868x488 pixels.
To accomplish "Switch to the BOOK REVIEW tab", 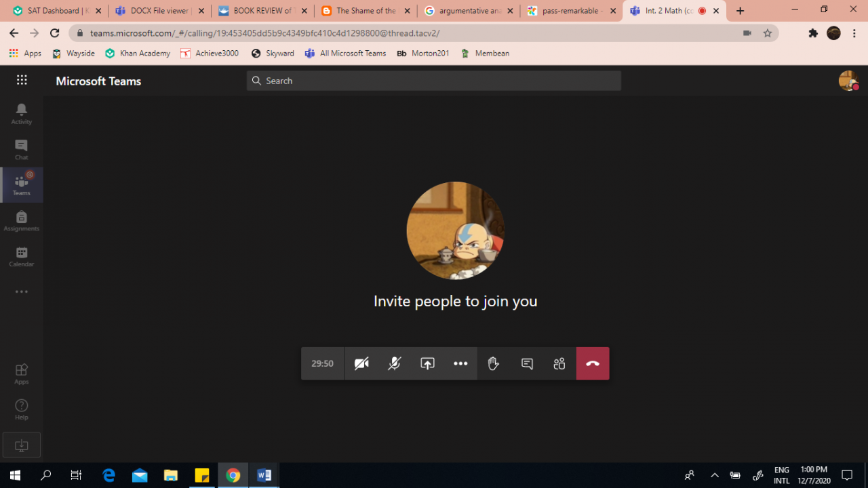I will tap(262, 11).
